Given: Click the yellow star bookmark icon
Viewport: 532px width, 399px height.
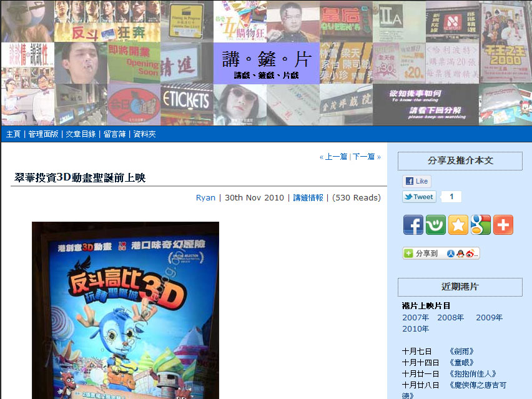Looking at the screenshot, I should pyautogui.click(x=458, y=225).
